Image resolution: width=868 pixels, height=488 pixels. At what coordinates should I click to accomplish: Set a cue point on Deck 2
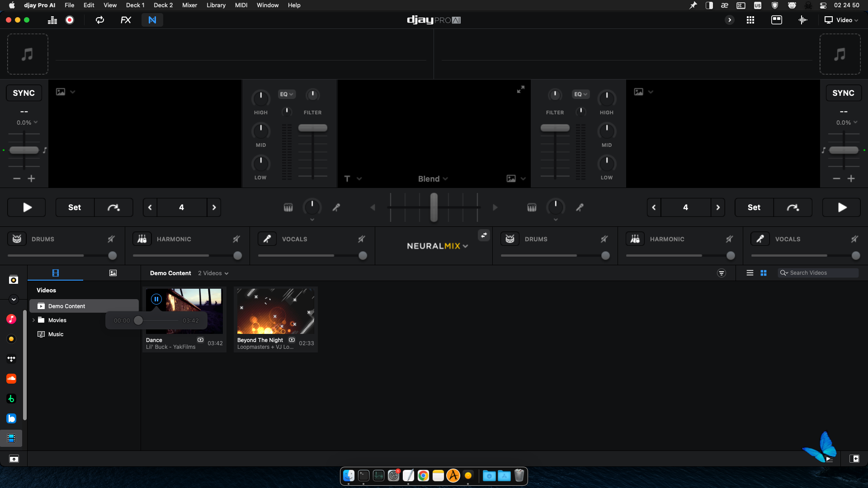(754, 207)
